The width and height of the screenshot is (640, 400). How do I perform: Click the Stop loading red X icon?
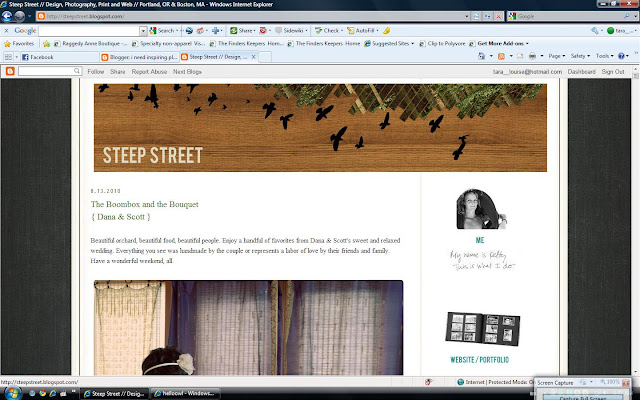498,16
